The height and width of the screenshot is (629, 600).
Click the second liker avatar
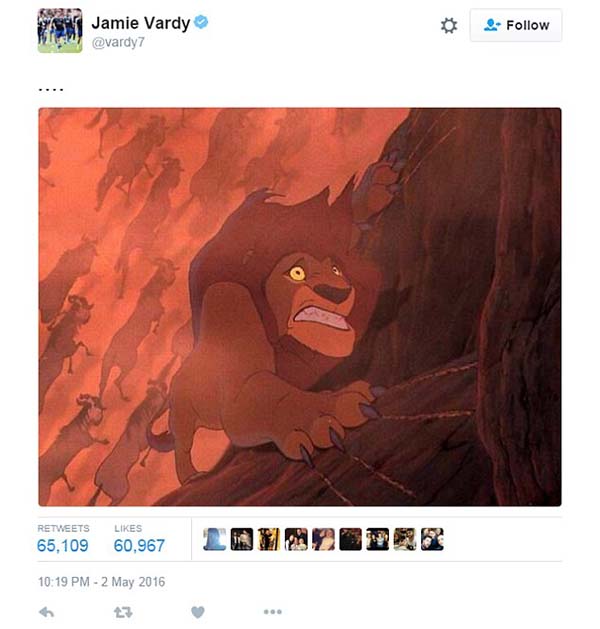[x=242, y=539]
